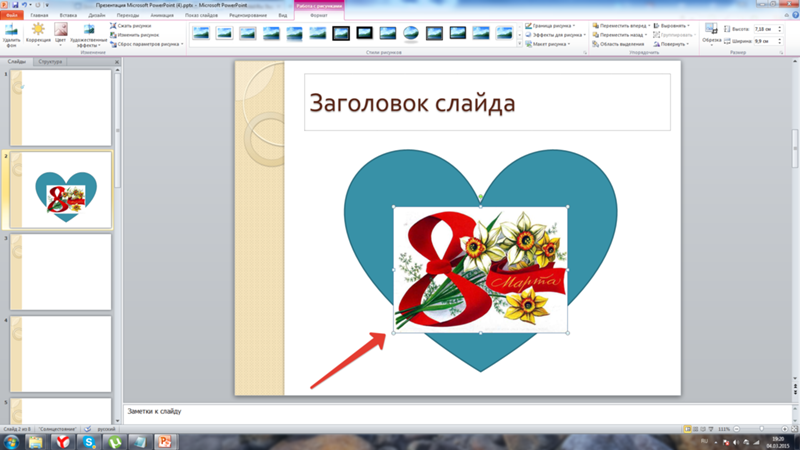
Task: Open the Размер group dialog launcher
Action: [x=781, y=53]
